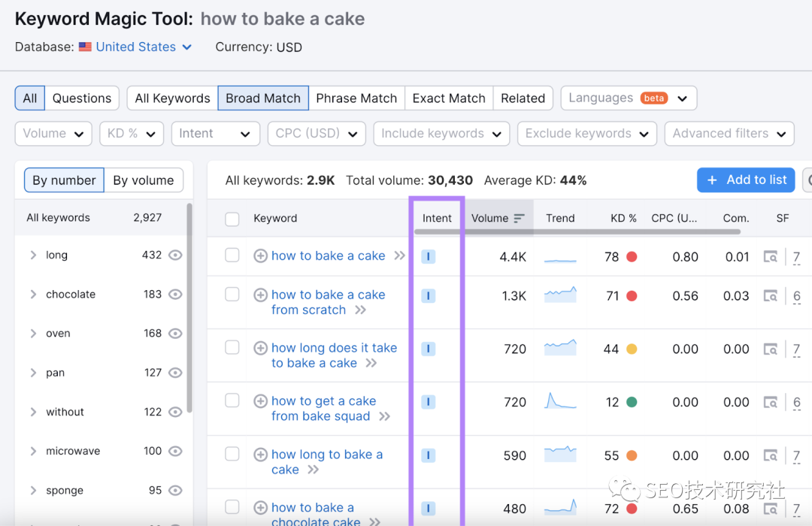Click trend sparkline for 'how to get a cake'
The width and height of the screenshot is (812, 526).
(560, 402)
